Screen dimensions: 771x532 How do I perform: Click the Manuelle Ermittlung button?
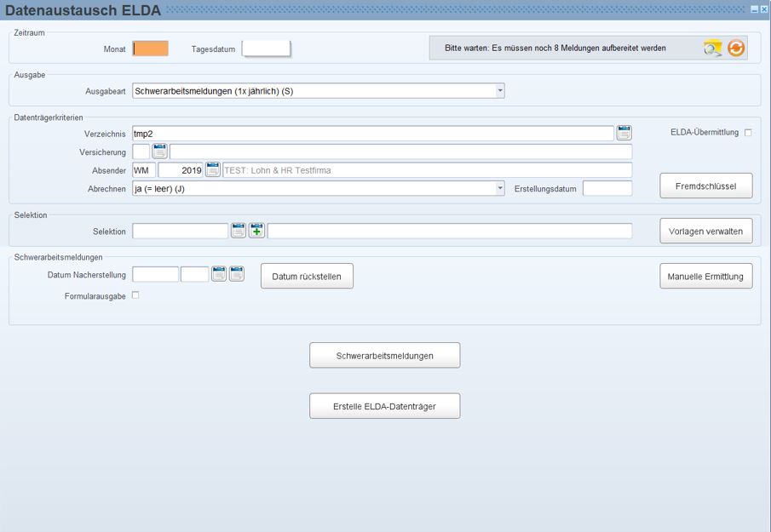click(705, 276)
